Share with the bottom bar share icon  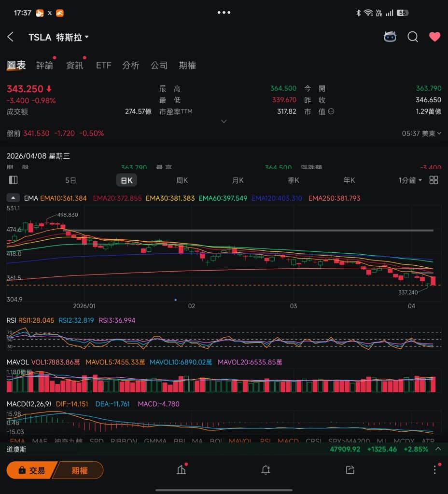(x=350, y=470)
